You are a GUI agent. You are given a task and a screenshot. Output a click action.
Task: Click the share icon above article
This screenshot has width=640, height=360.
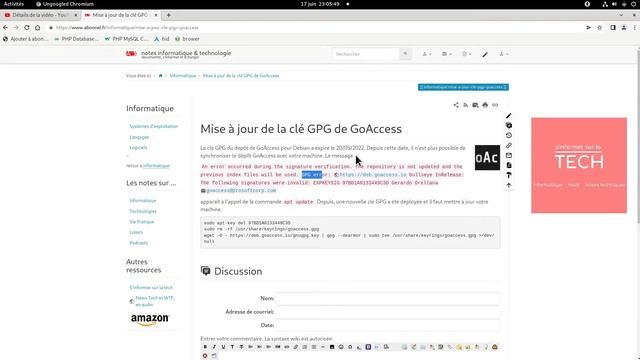[x=456, y=105]
